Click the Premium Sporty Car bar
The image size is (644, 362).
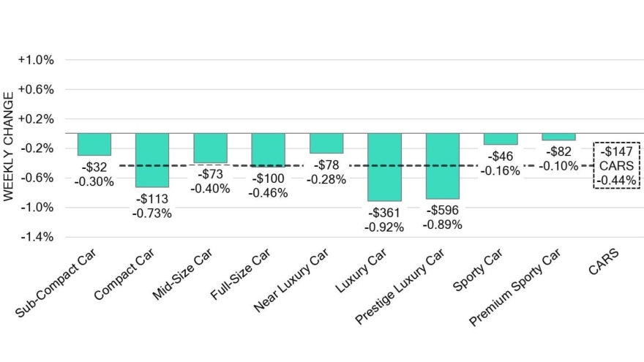558,137
